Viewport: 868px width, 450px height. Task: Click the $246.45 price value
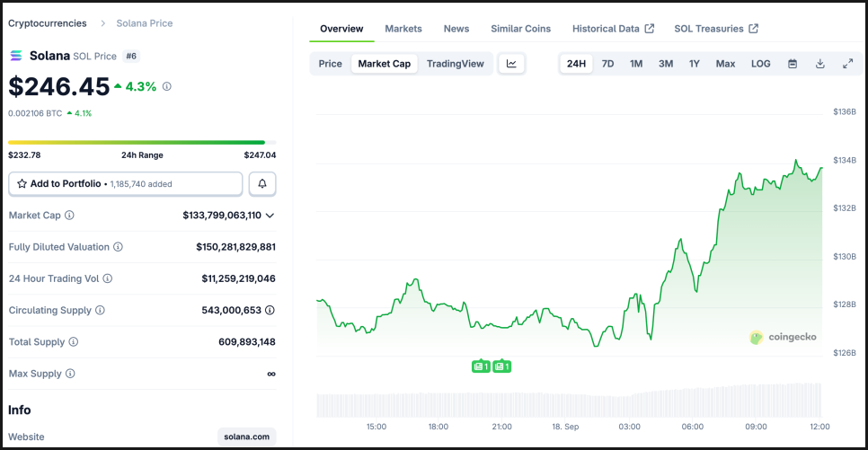pos(58,86)
